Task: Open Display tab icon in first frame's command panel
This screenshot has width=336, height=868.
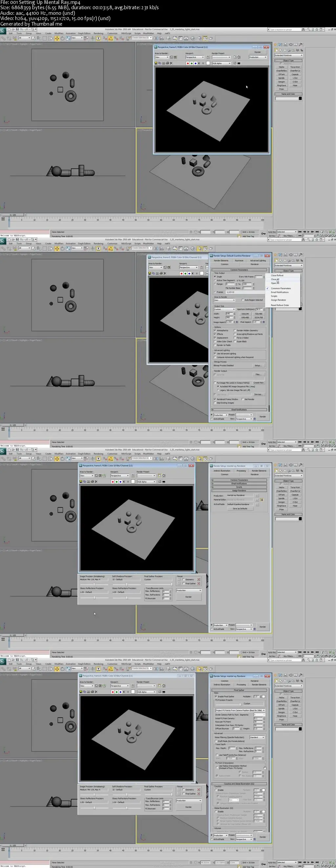Action: point(296,44)
